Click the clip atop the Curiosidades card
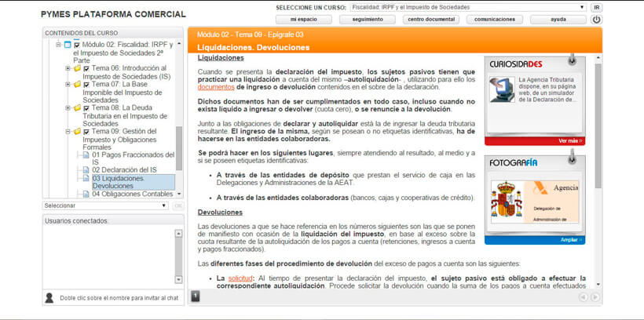 [x=572, y=60]
